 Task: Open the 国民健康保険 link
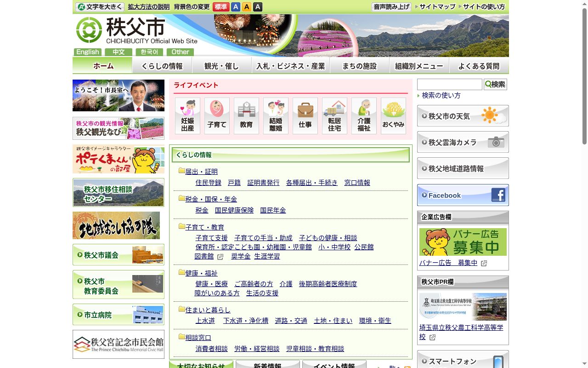coord(234,210)
